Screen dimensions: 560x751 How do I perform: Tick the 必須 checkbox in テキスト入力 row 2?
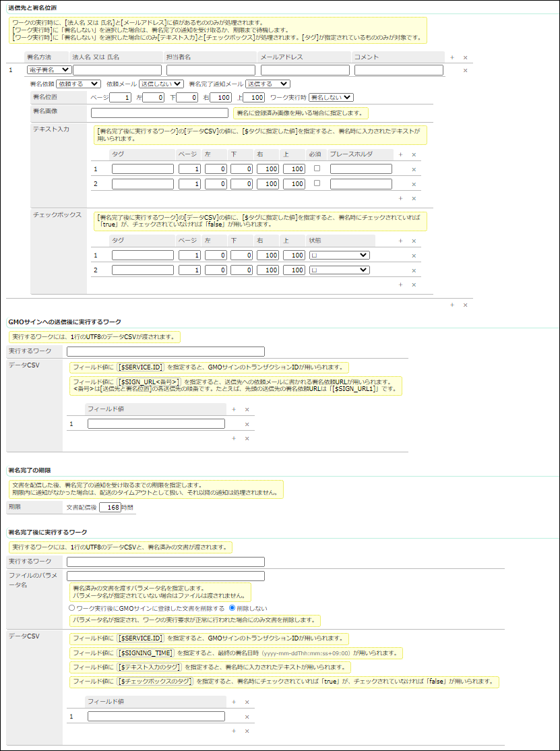click(x=317, y=183)
